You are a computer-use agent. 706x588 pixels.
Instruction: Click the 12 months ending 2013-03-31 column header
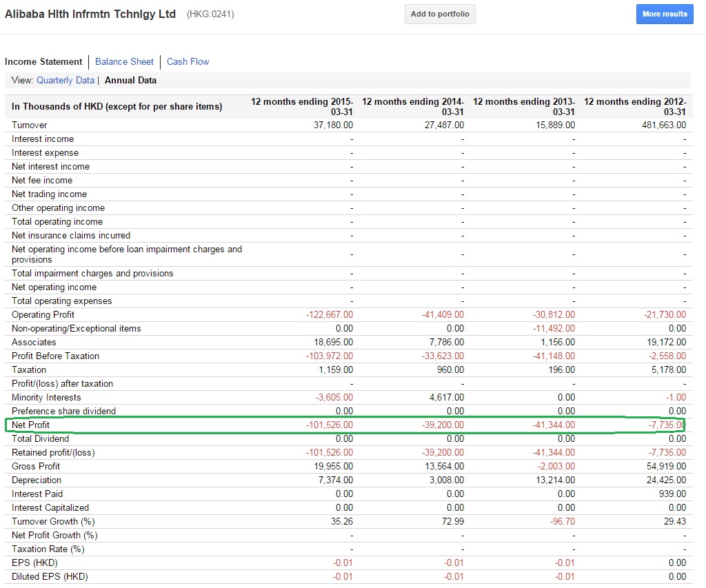tap(524, 107)
